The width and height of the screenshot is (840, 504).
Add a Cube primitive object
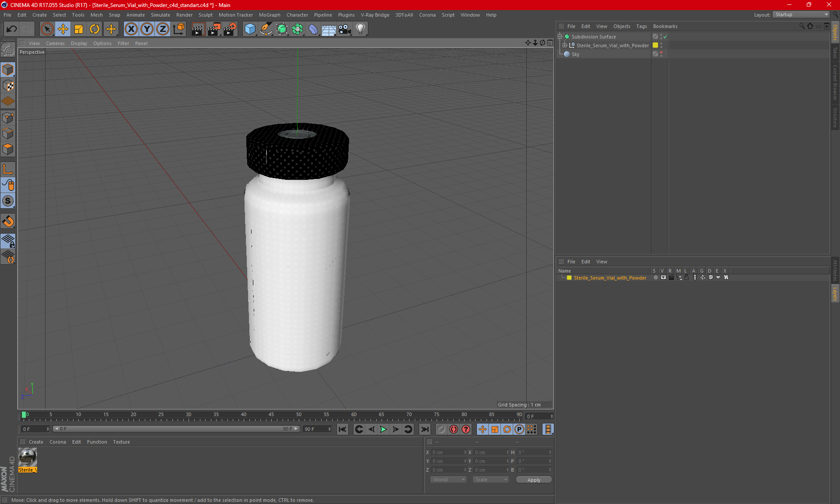pyautogui.click(x=250, y=29)
